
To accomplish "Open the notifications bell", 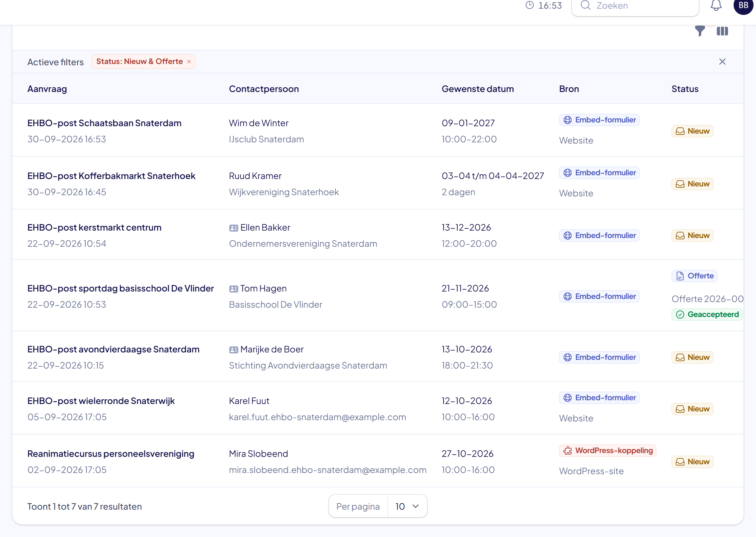I will point(716,5).
